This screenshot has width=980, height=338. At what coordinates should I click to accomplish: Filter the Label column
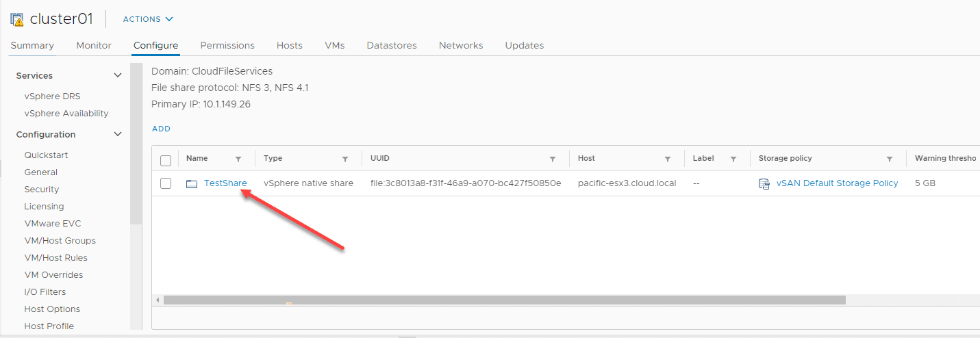click(733, 159)
